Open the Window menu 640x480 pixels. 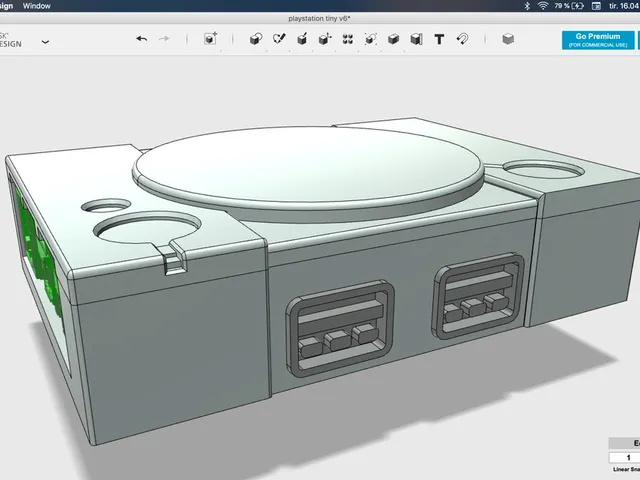click(37, 6)
